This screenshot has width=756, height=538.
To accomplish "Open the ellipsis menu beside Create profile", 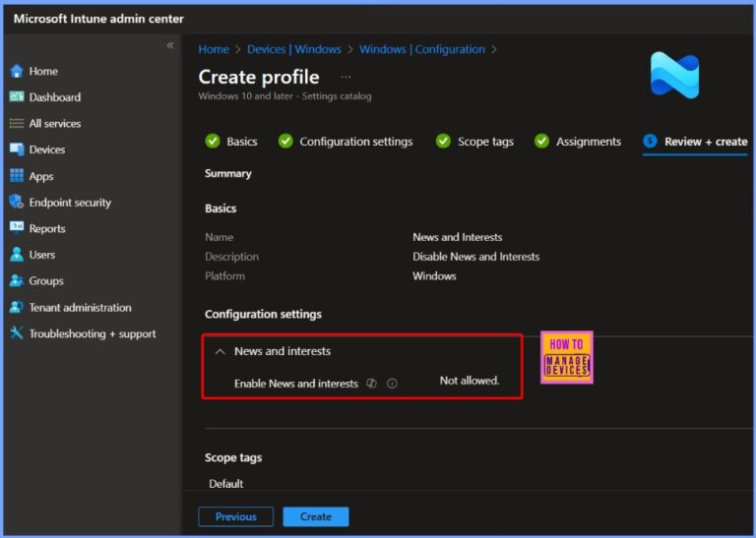I will (x=346, y=77).
